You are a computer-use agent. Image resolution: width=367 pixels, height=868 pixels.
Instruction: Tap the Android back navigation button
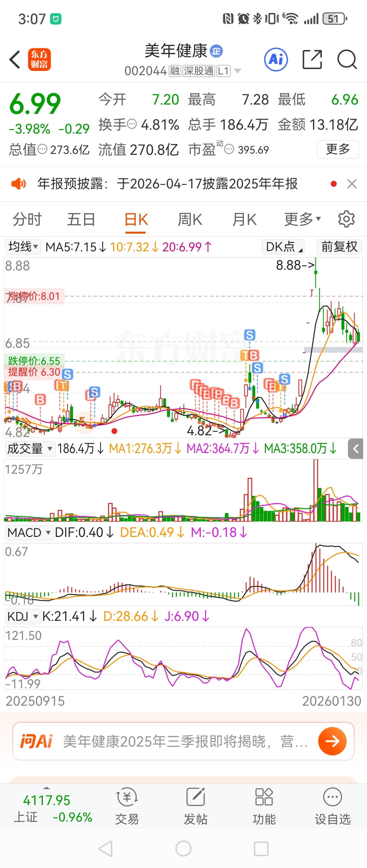pyautogui.click(x=105, y=848)
